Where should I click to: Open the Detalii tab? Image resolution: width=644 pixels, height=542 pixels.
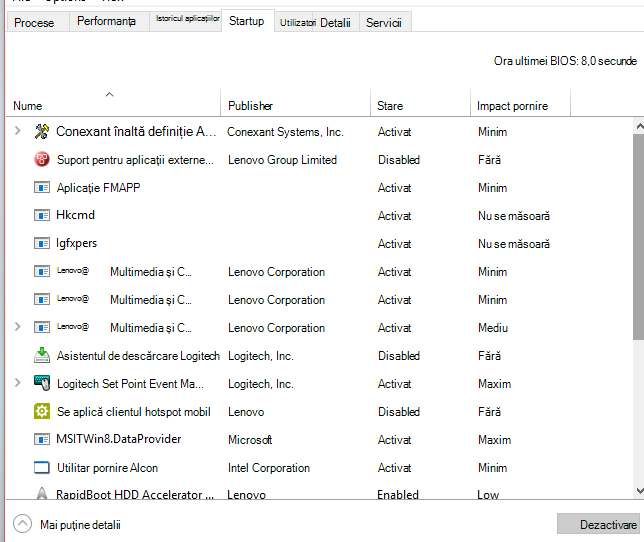[335, 23]
